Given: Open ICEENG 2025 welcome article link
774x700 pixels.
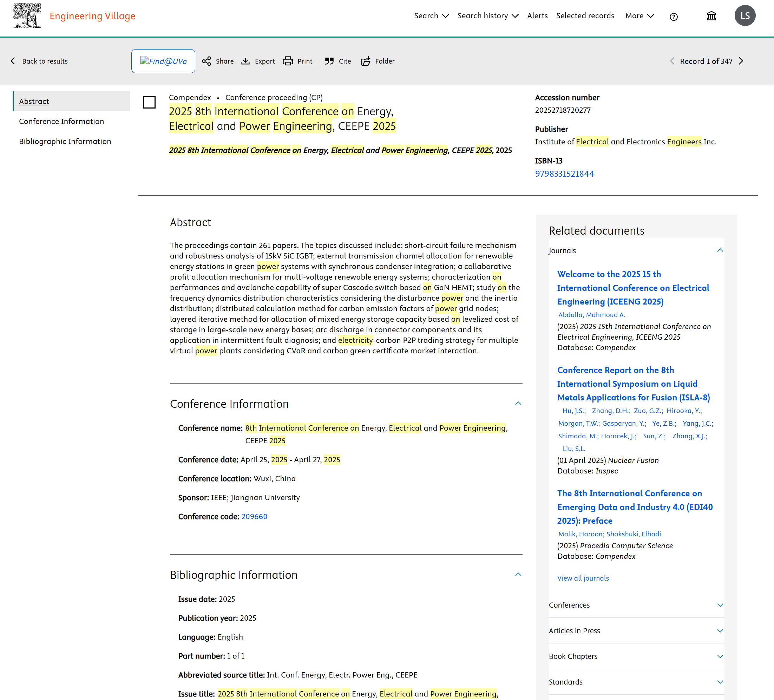Looking at the screenshot, I should click(633, 288).
